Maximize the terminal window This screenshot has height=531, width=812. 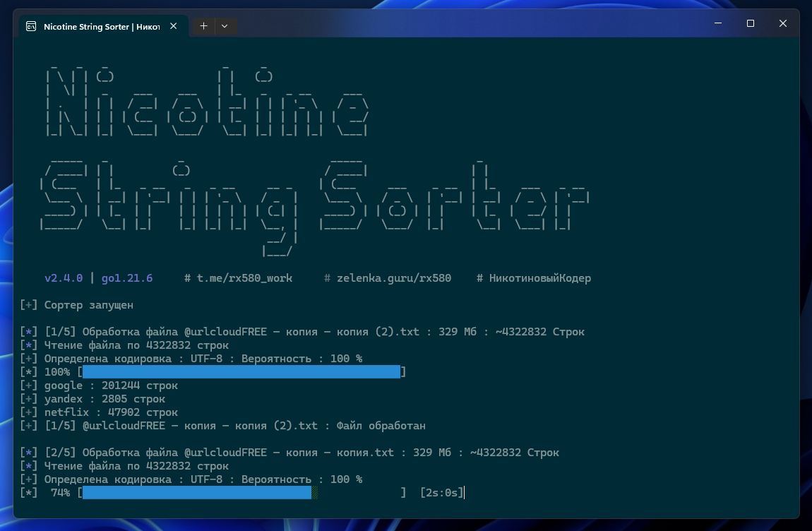(751, 23)
